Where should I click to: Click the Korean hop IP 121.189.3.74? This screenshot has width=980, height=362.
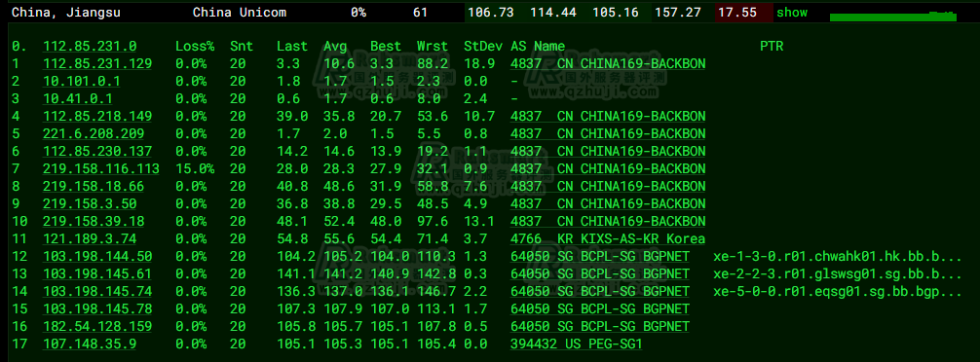[x=90, y=238]
